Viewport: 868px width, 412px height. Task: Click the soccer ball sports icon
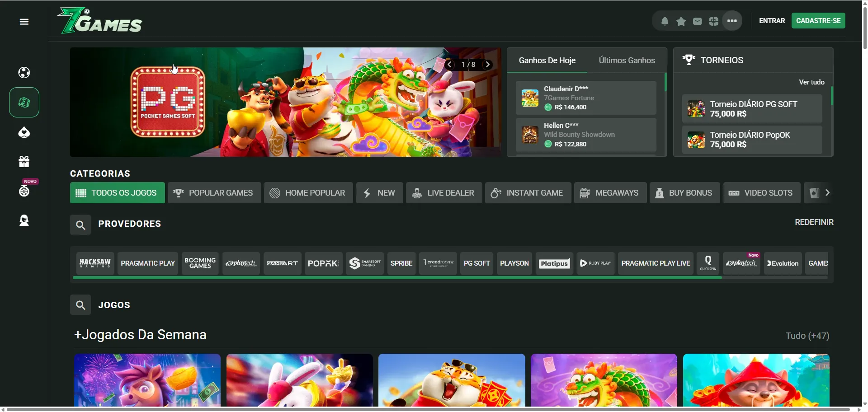tap(24, 73)
